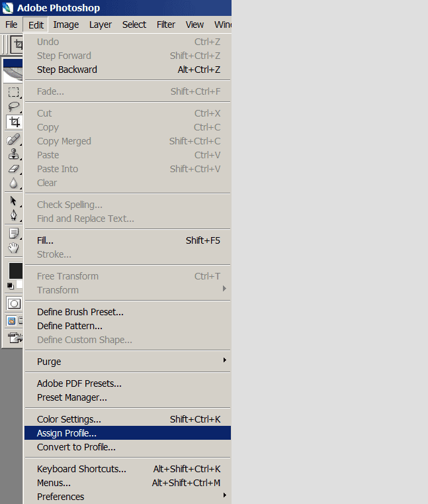The image size is (428, 504).
Task: Reset to default foreground and background colors
Action: coord(11,286)
